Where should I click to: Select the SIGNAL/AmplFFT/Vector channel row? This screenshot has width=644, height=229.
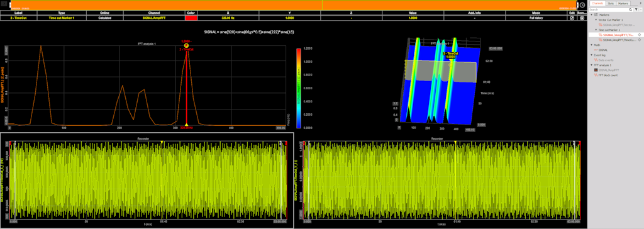pos(616,25)
